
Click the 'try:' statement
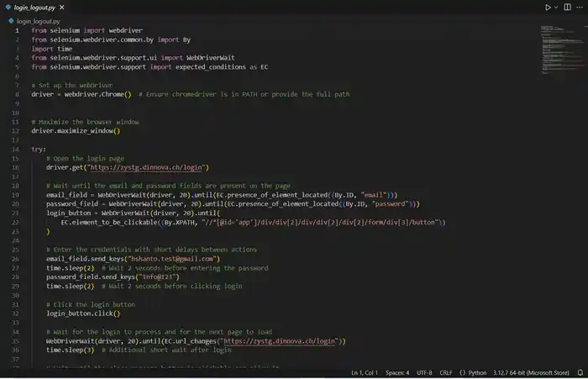pos(39,150)
